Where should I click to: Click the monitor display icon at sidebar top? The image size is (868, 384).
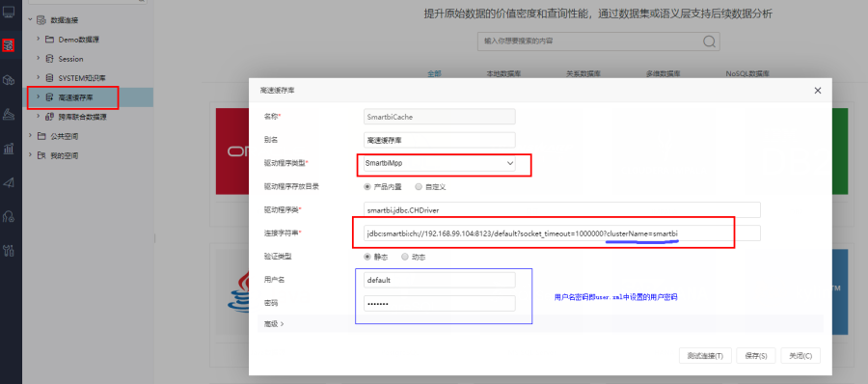[9, 10]
